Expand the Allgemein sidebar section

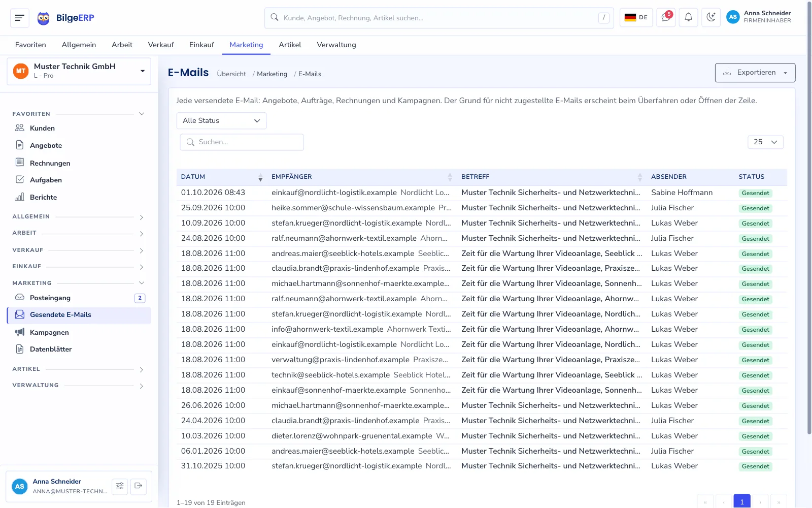[x=79, y=217]
